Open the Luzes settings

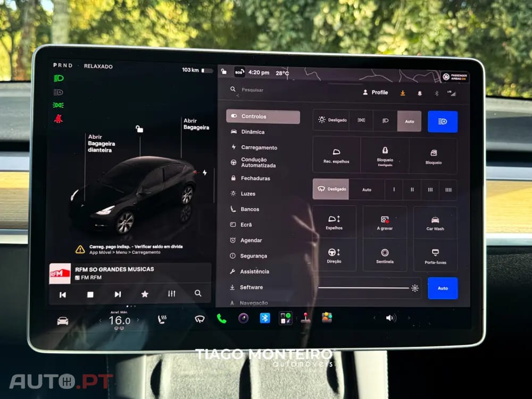tap(243, 194)
